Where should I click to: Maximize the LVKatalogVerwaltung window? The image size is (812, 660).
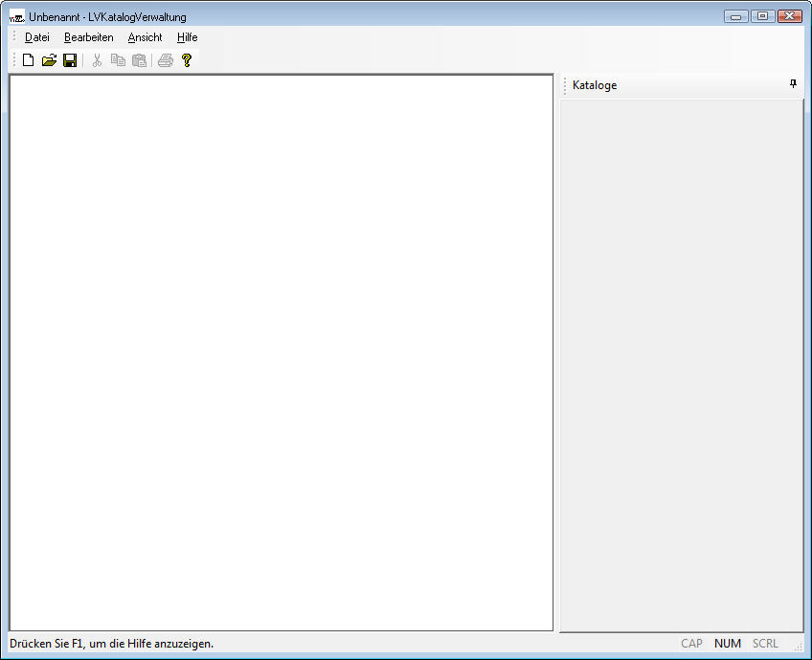(x=763, y=16)
